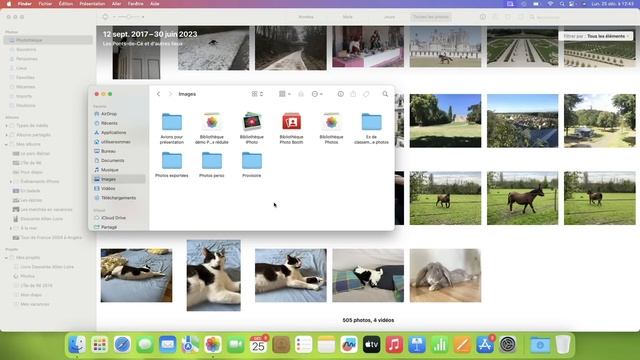Screen dimensions: 640x360
Task: Open the Aide menu
Action: (x=155, y=4)
